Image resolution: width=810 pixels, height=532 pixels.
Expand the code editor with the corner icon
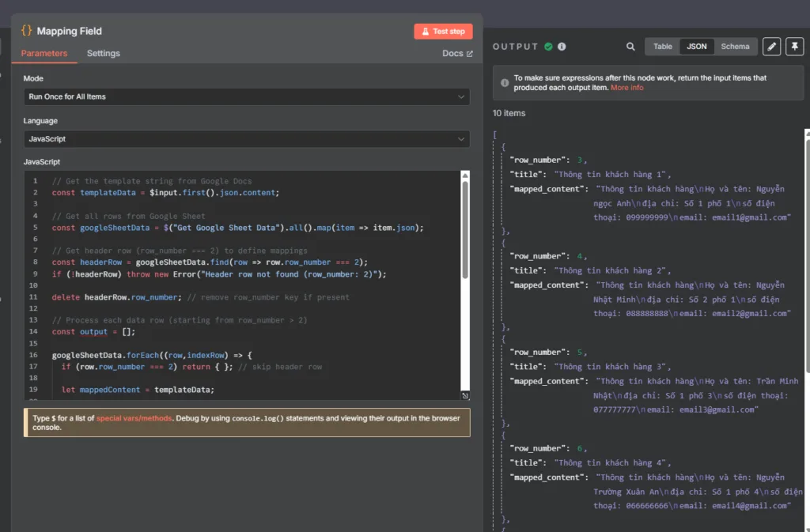point(465,396)
